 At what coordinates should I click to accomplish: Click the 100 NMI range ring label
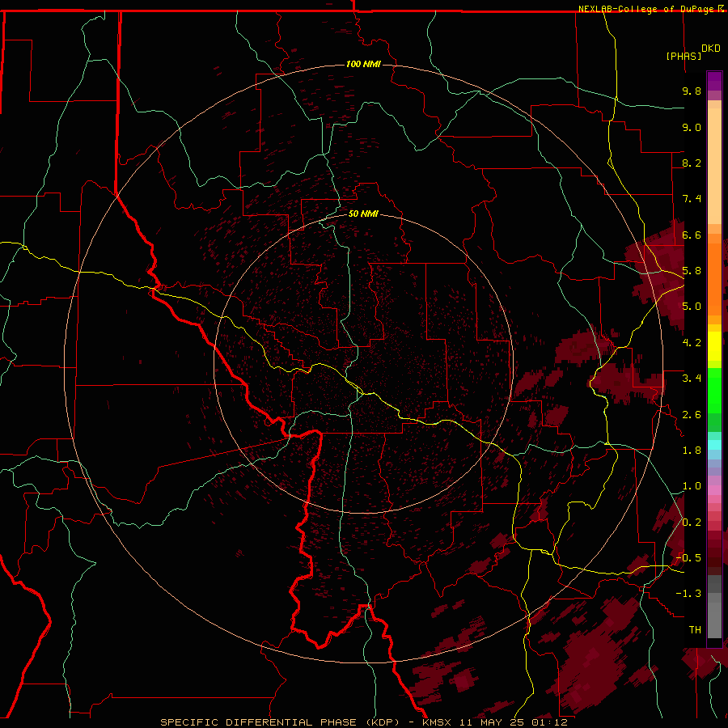tap(363, 64)
